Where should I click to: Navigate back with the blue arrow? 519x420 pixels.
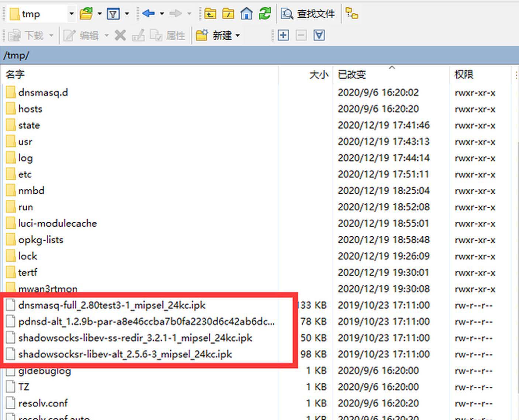(x=148, y=14)
